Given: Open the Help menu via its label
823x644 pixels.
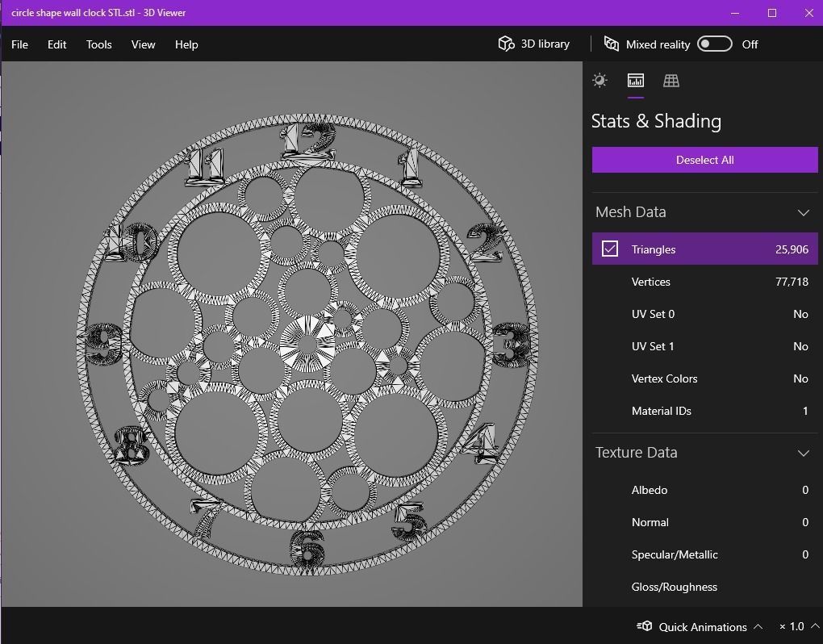Looking at the screenshot, I should [186, 44].
